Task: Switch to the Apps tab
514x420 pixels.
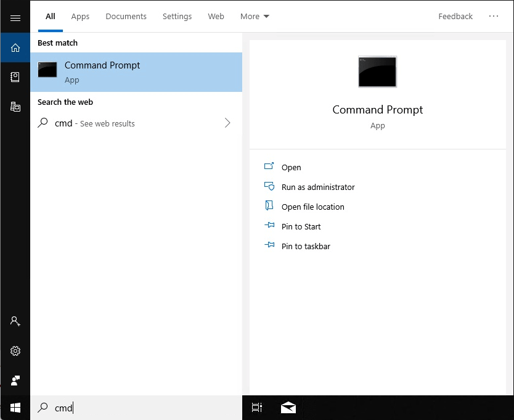Action: [x=80, y=17]
